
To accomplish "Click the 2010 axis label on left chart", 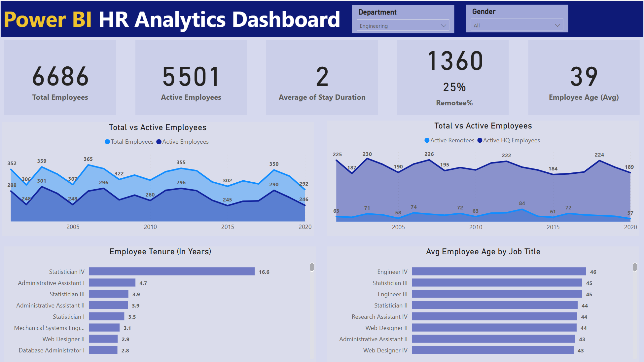I will pos(150,227).
